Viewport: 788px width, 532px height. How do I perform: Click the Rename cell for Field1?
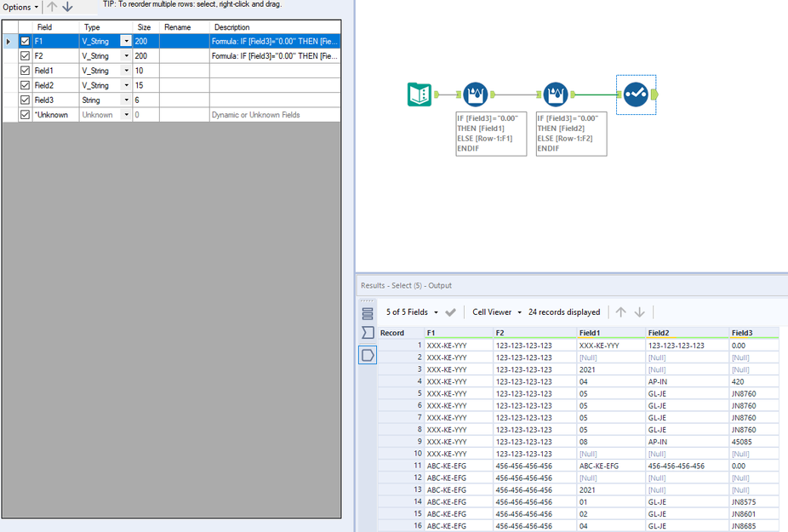point(185,71)
